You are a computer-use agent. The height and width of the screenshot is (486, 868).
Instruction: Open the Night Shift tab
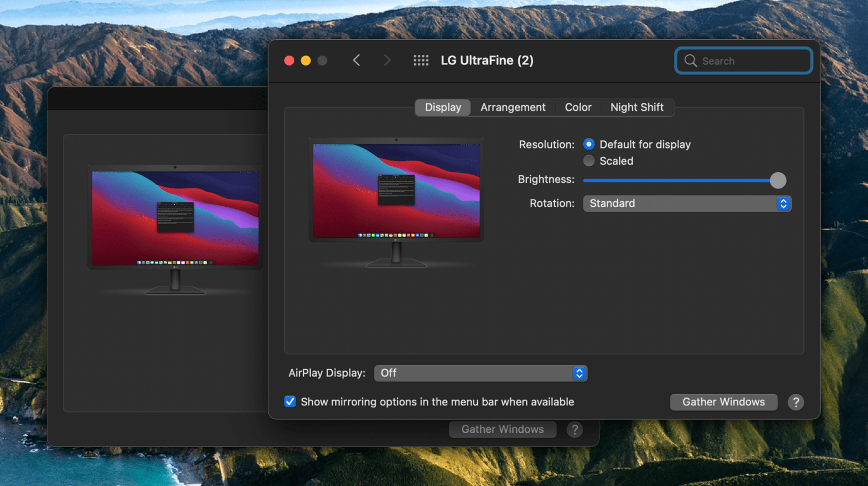tap(637, 107)
